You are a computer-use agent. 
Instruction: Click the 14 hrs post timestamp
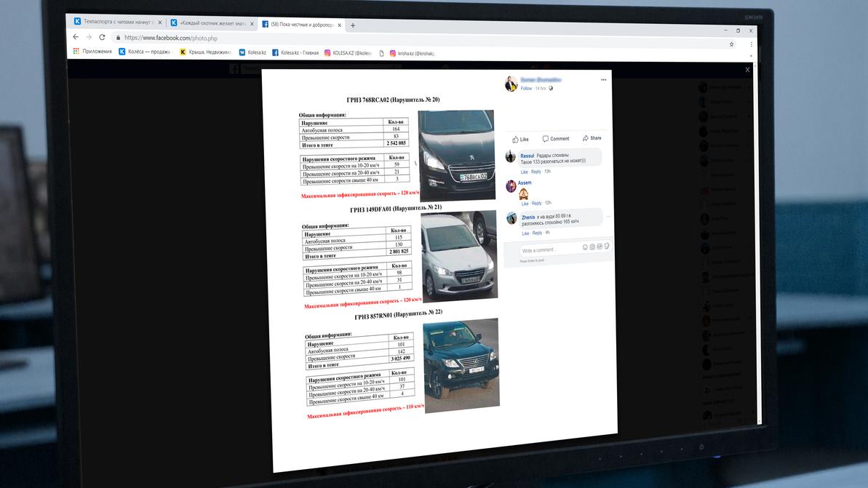tap(541, 89)
